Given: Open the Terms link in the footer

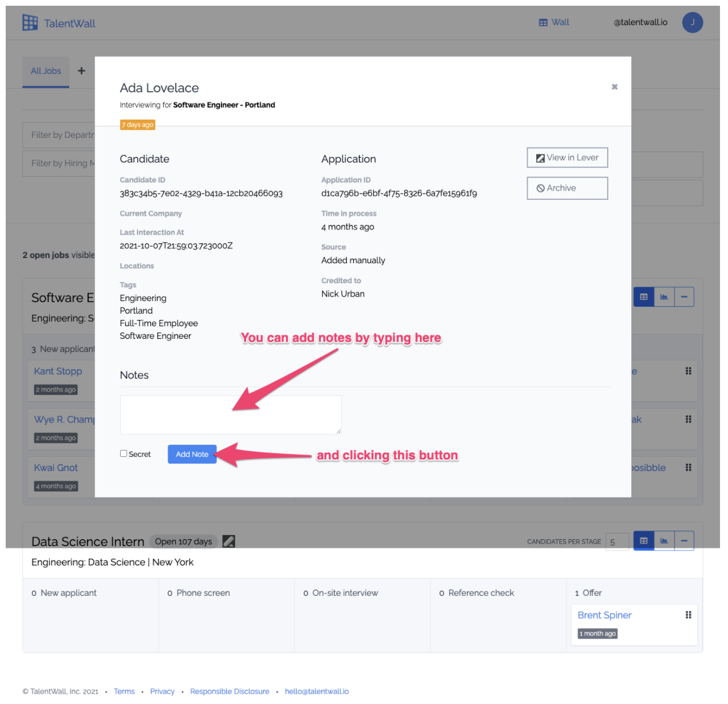Looking at the screenshot, I should click(124, 691).
